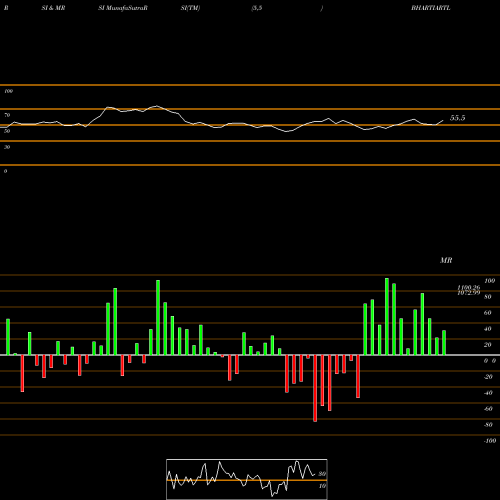The image size is (500, 500).
Task: Click the MR axis label -100
Action: (490, 441)
